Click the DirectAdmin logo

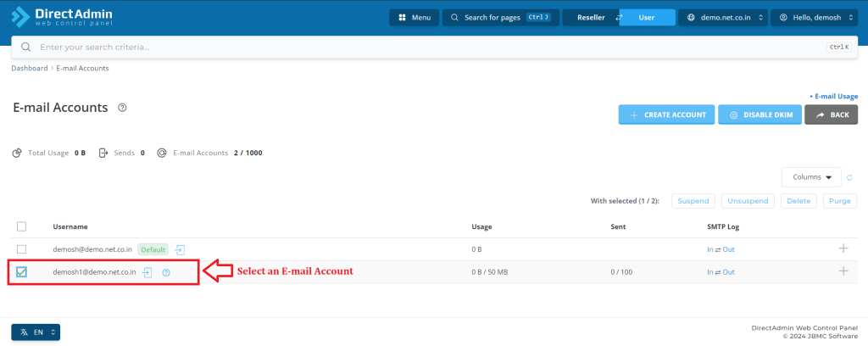[x=62, y=17]
